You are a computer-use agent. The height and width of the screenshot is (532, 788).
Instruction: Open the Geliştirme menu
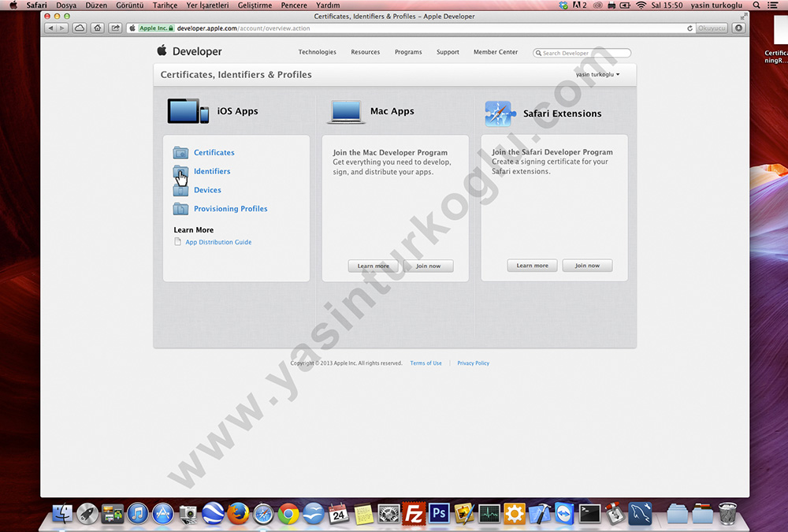click(x=255, y=5)
